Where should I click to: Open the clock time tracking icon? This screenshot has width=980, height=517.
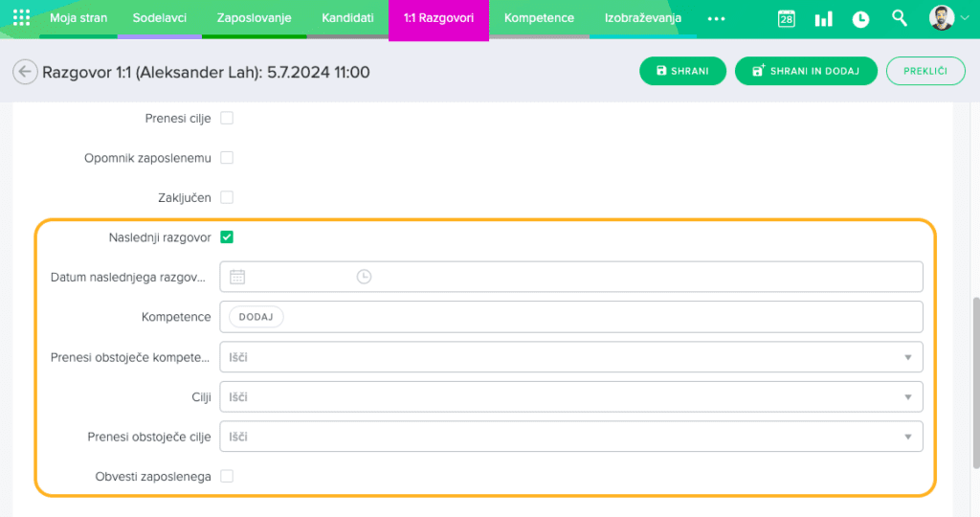[860, 19]
